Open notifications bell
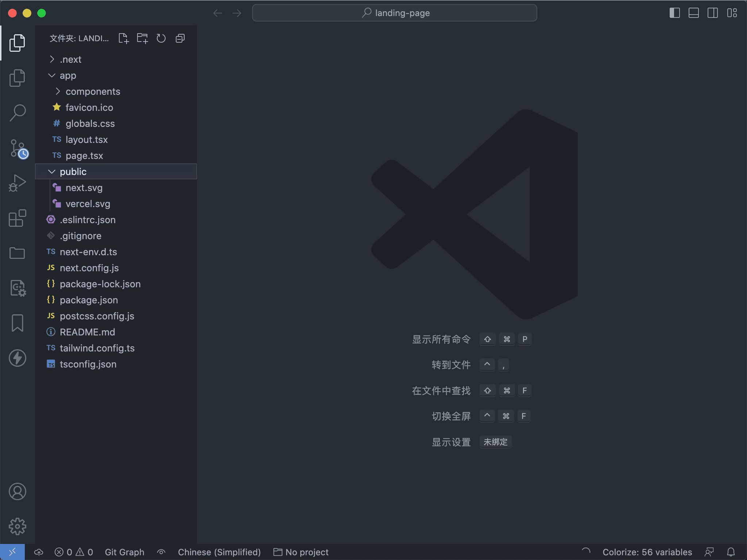The width and height of the screenshot is (747, 560). [731, 552]
